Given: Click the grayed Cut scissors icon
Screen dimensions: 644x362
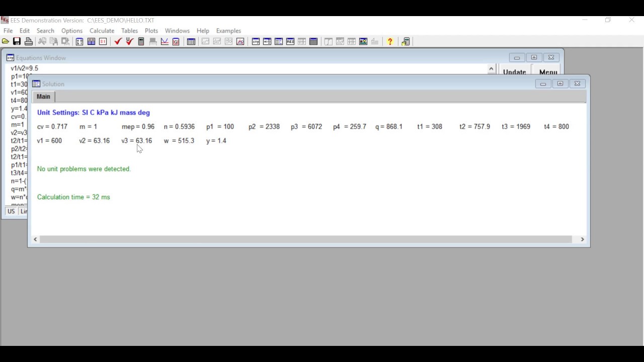Looking at the screenshot, I should pyautogui.click(x=42, y=41).
